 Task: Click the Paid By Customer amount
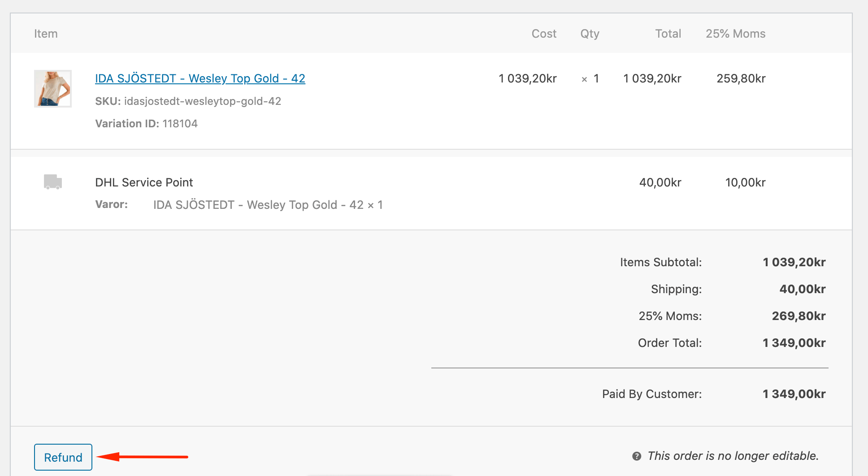(794, 394)
